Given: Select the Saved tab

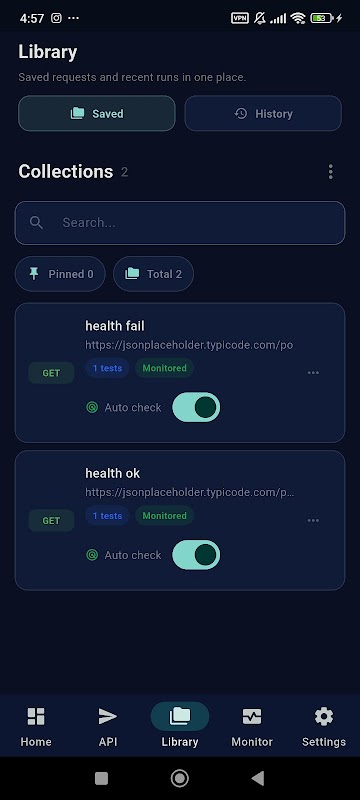Looking at the screenshot, I should [x=97, y=113].
